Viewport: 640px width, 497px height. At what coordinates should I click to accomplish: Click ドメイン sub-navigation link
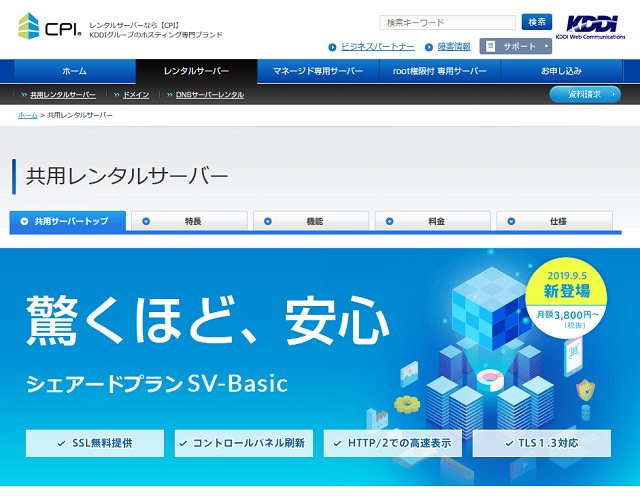pos(136,95)
